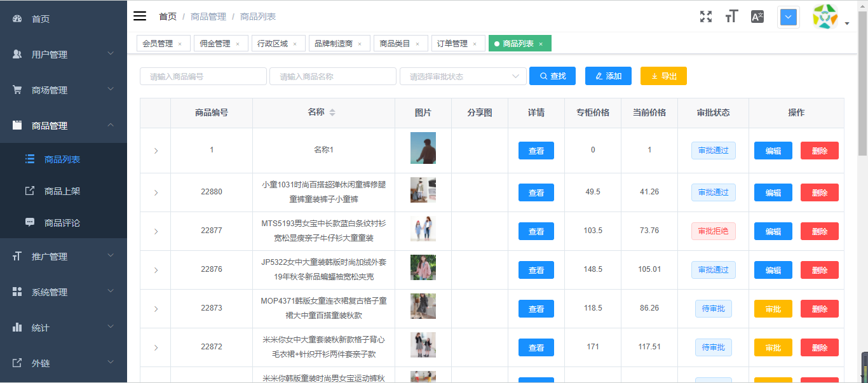Click the blue dropdown square in header
The height and width of the screenshot is (383, 868).
pos(789,17)
